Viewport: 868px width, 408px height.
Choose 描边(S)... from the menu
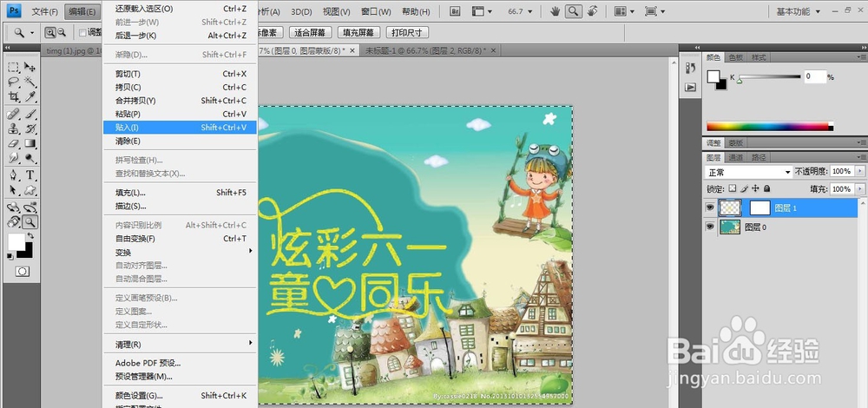(x=180, y=206)
